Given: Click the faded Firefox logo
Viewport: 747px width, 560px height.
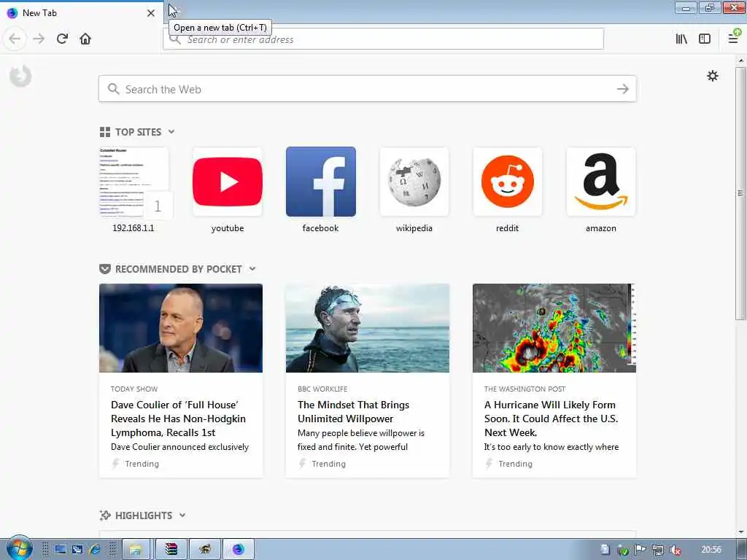Looking at the screenshot, I should click(x=20, y=76).
